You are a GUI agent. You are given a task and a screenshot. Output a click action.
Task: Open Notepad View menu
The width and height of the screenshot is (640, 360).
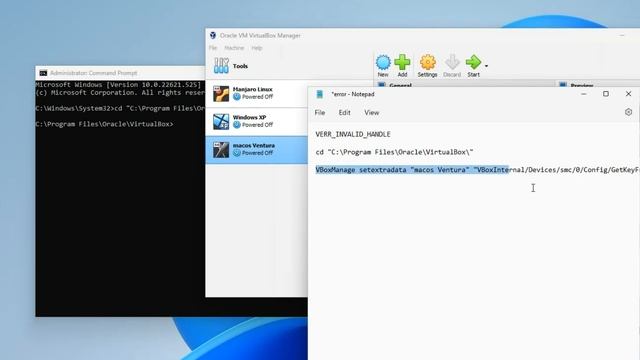point(371,113)
